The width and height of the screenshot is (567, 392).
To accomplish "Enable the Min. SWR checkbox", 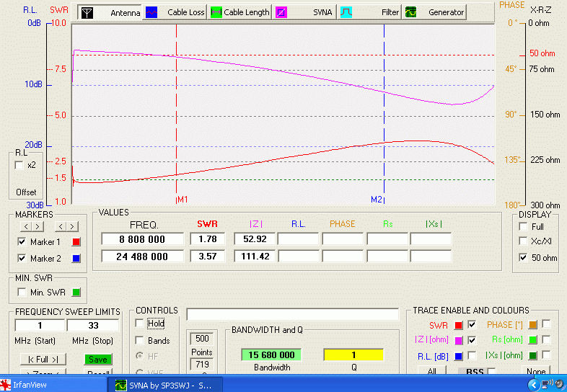I will pyautogui.click(x=21, y=292).
